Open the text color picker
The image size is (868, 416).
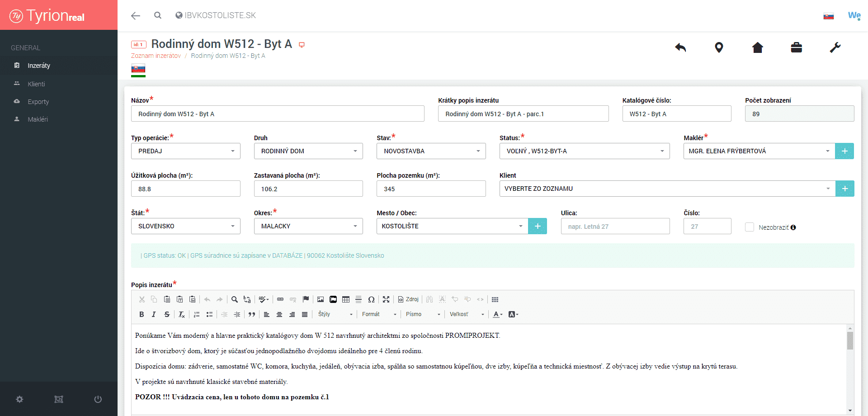click(498, 314)
